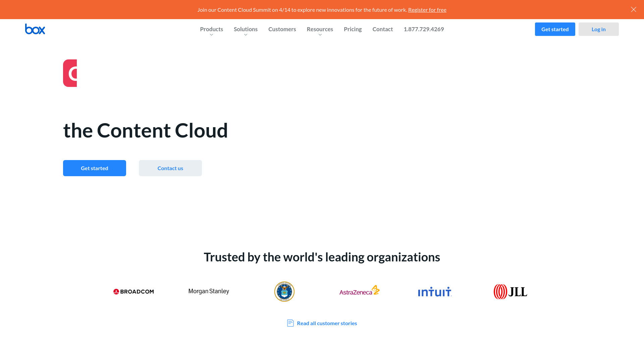Click the Box logo in header
644x349 pixels.
pos(35,29)
